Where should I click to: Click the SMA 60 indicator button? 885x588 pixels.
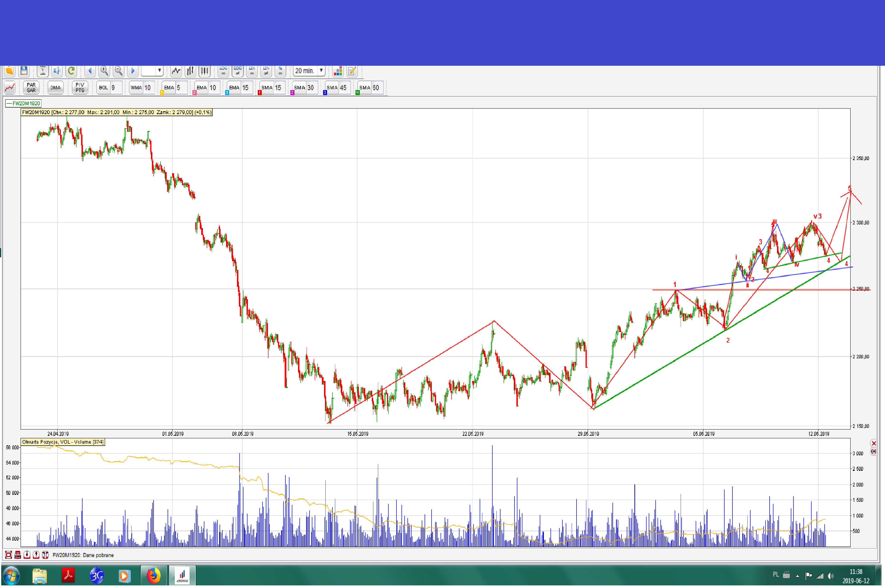364,88
